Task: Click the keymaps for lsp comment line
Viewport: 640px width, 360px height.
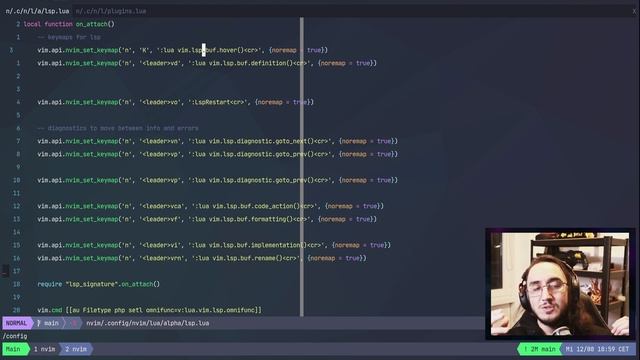Action: tap(69, 37)
